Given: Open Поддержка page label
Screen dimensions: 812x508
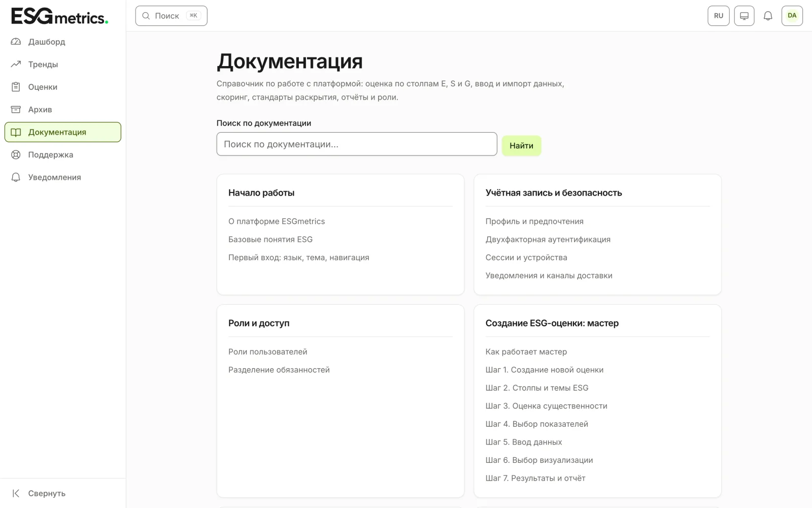Looking at the screenshot, I should (51, 154).
